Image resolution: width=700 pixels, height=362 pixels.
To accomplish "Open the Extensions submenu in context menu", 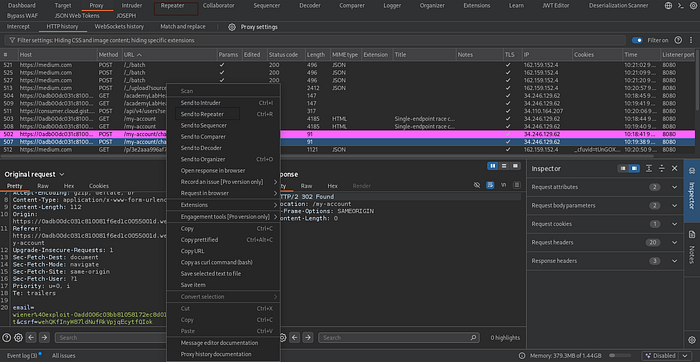I will 223,205.
